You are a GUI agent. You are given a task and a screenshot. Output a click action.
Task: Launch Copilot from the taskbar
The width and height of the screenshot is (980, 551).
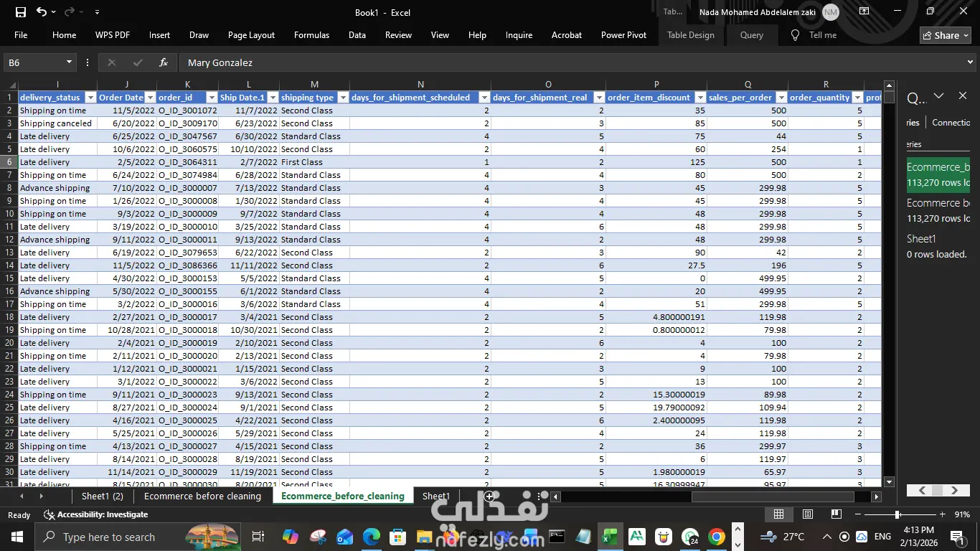(x=291, y=537)
